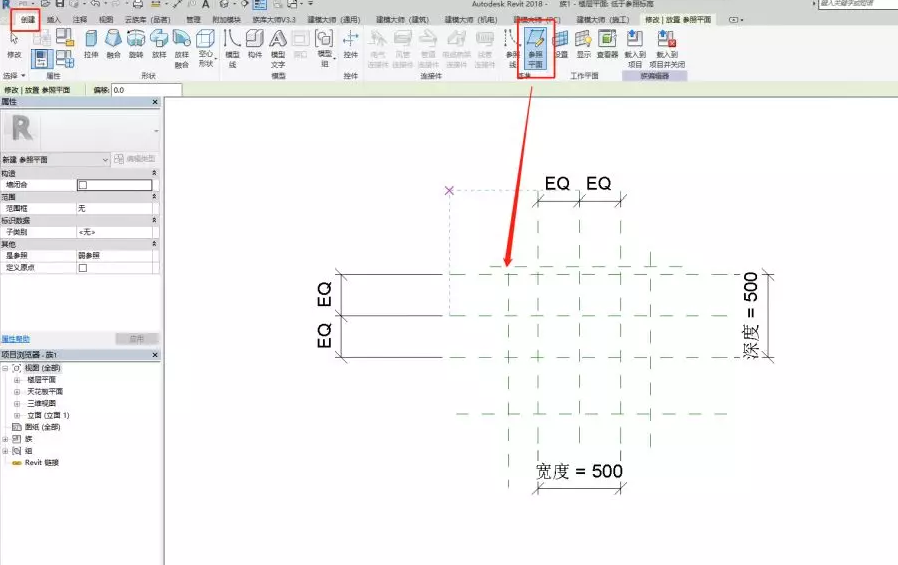Click the Undo icon in quick access toolbar
The width and height of the screenshot is (898, 565).
click(x=96, y=4)
